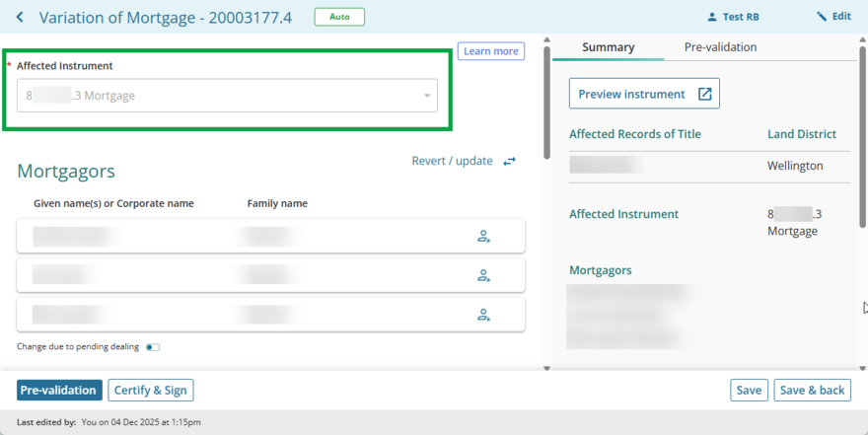868x435 pixels.
Task: Toggle the Change due to pending dealing switch
Action: [x=153, y=347]
